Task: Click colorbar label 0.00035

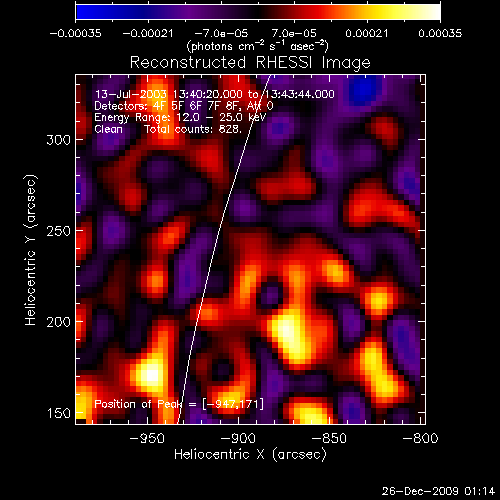Action: pyautogui.click(x=440, y=33)
